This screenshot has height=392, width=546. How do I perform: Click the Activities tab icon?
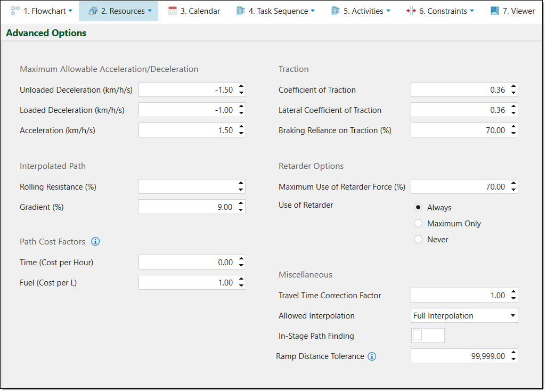pos(336,11)
